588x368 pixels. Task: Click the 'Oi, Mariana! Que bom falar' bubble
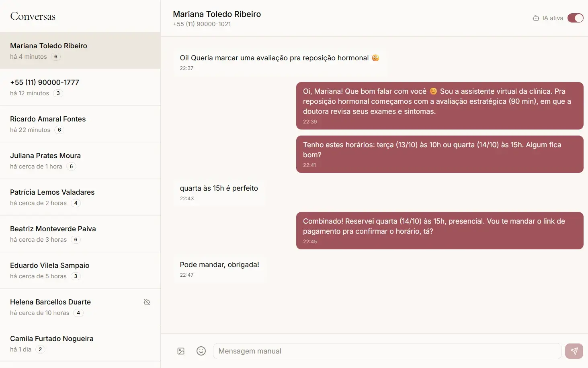440,106
